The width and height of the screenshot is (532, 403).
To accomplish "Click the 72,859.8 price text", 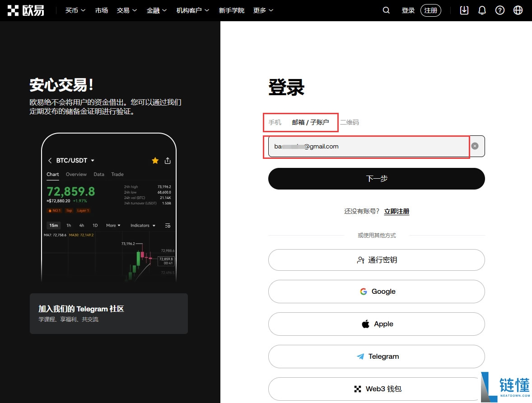I will 70,191.
